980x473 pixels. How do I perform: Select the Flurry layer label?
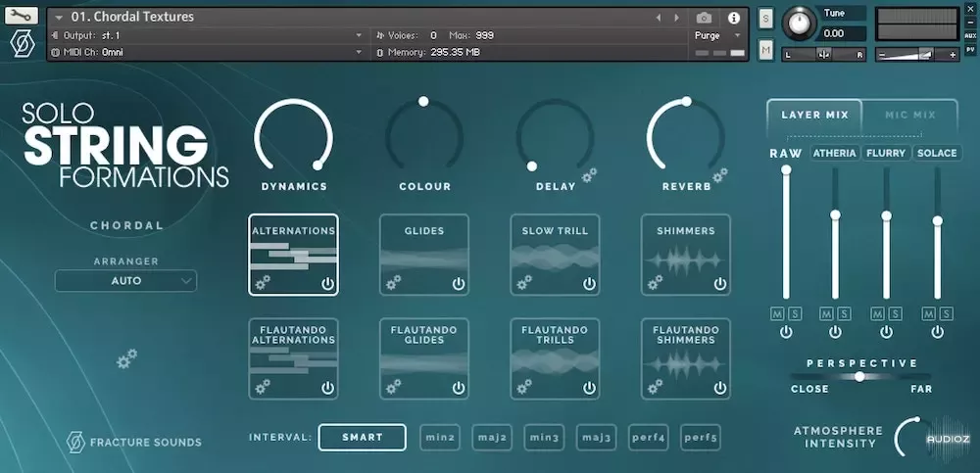(x=886, y=153)
